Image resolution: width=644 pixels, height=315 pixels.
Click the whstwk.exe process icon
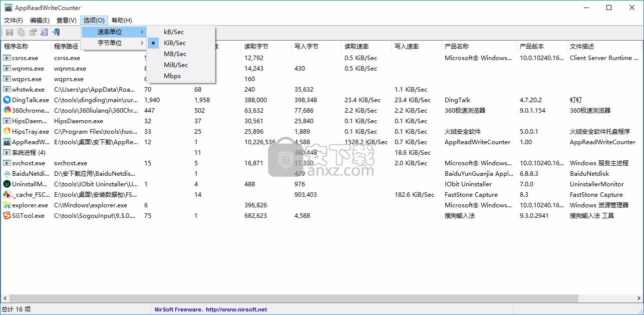coord(7,90)
